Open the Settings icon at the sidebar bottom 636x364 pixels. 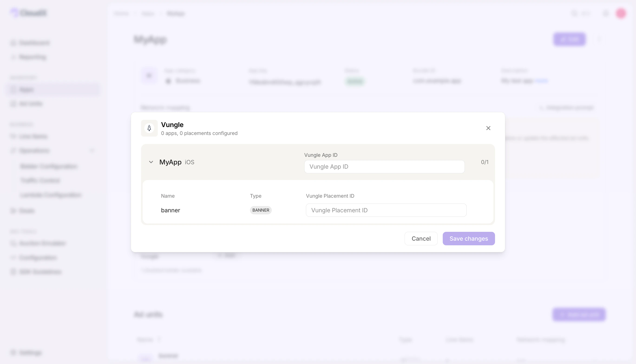[13, 352]
